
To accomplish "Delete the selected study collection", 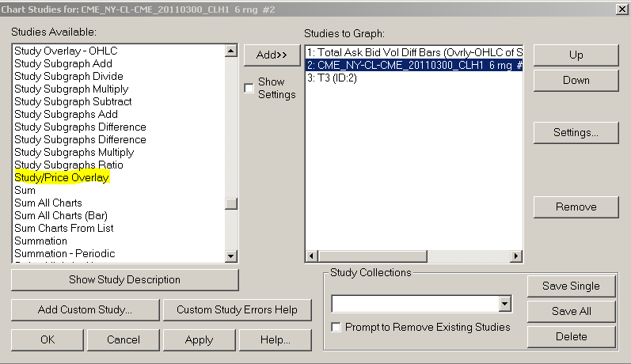I will [x=571, y=336].
